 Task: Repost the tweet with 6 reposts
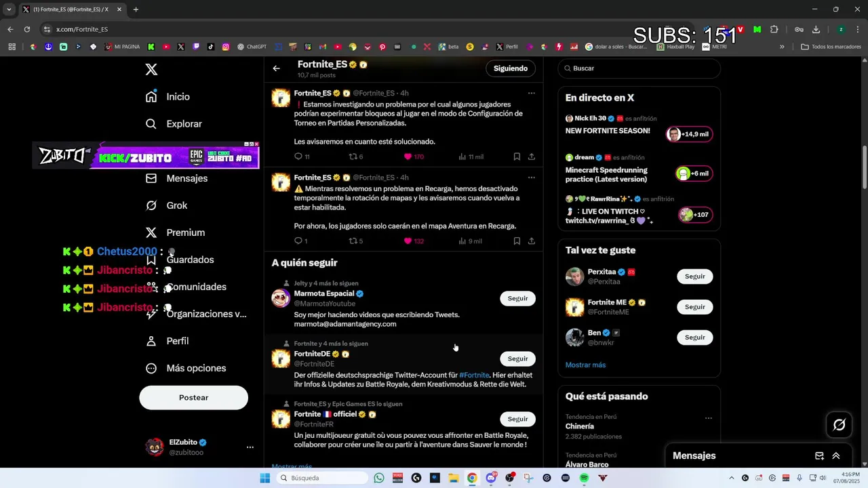tap(356, 157)
